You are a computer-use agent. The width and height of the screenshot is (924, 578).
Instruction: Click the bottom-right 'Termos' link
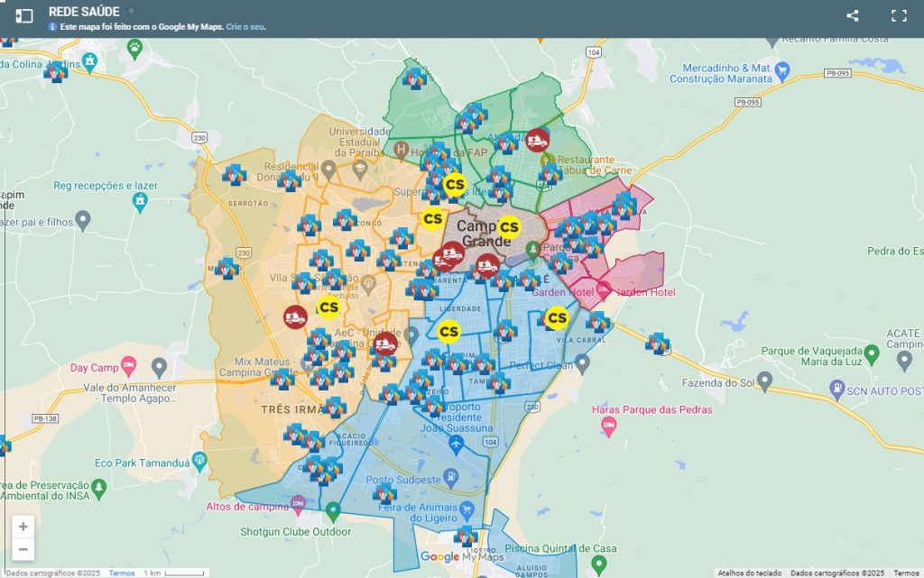(x=906, y=573)
